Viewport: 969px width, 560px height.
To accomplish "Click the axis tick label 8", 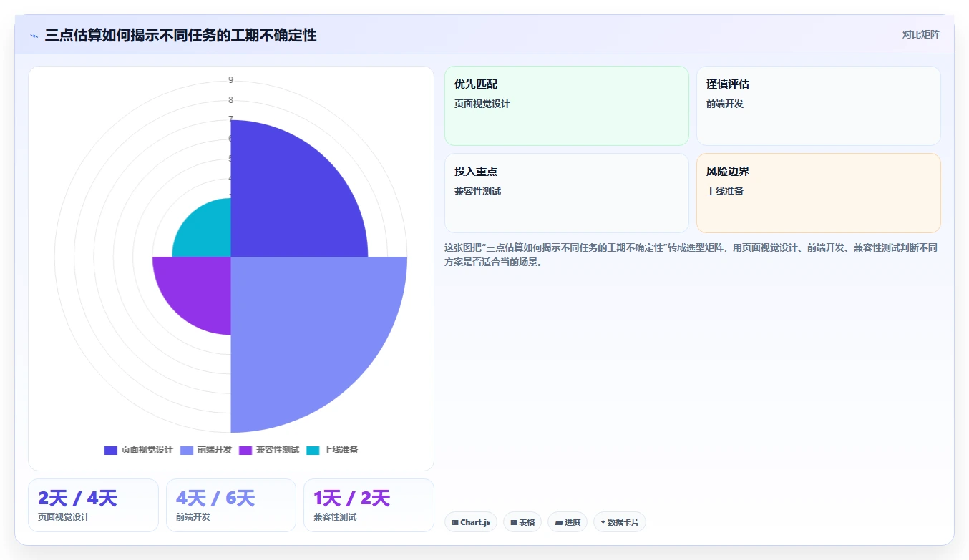I will coord(230,100).
